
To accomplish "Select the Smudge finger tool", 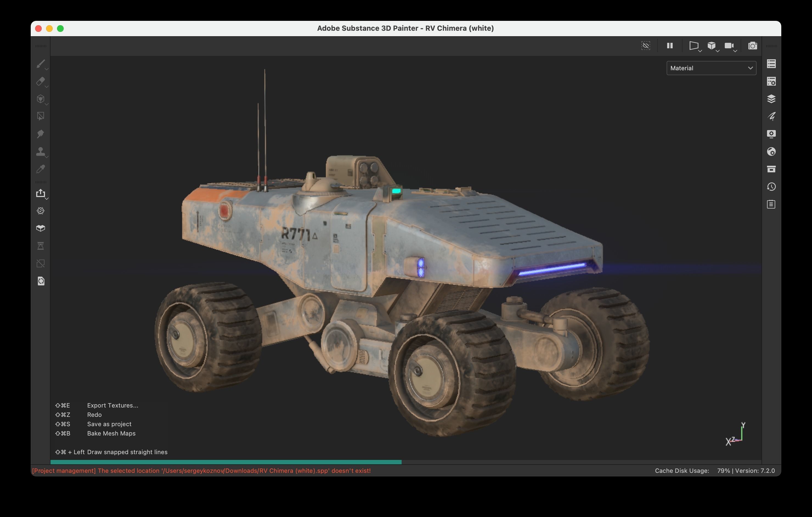I will (41, 134).
